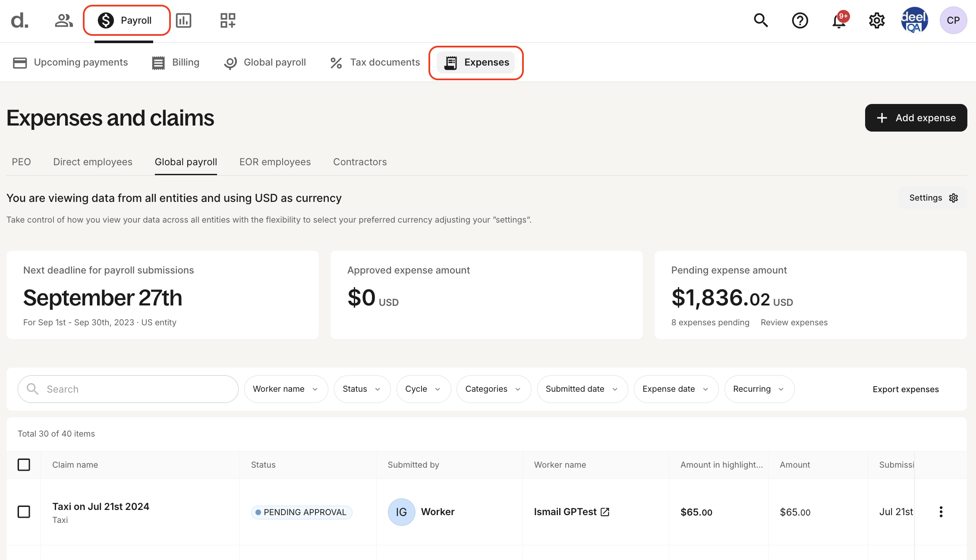The width and height of the screenshot is (976, 560).
Task: Go to Upcoming payments tab
Action: coord(70,63)
